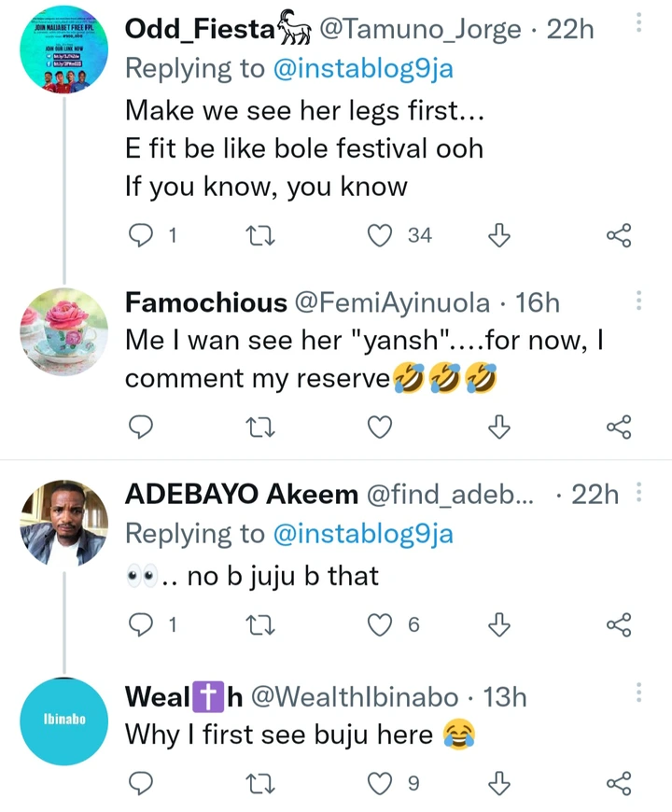Like Odd_Fiesta's tweet with 34 likes

380,236
